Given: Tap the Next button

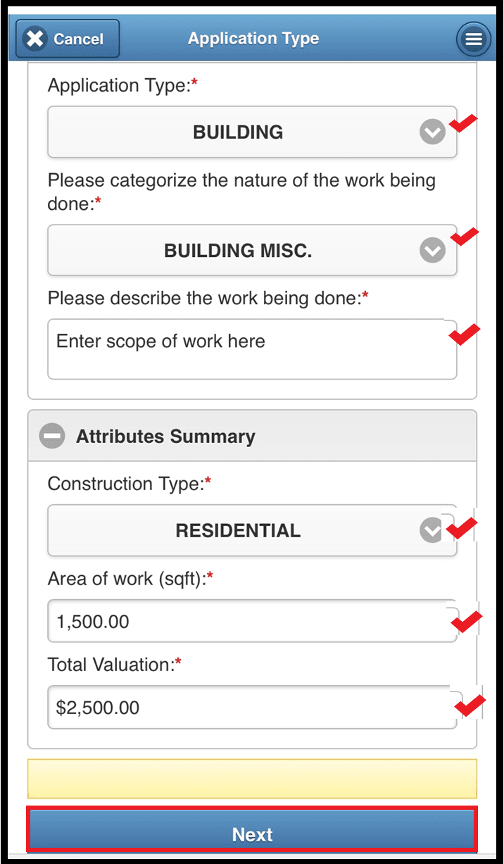Looking at the screenshot, I should [252, 834].
